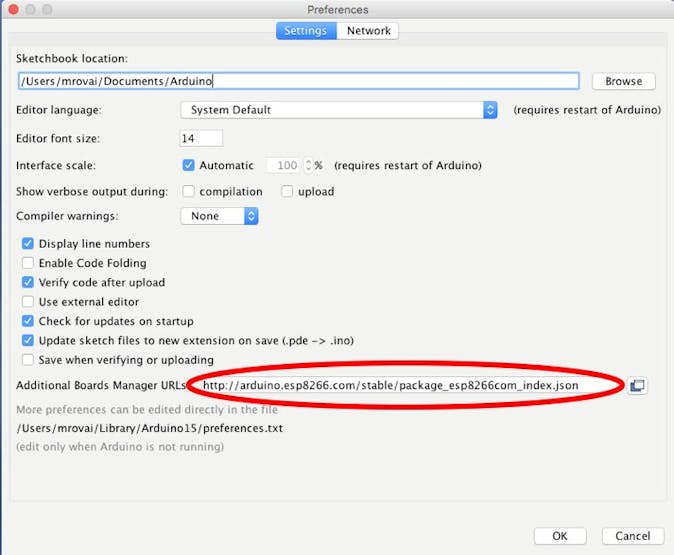
Task: Open the Editor language dropdown
Action: (x=339, y=110)
